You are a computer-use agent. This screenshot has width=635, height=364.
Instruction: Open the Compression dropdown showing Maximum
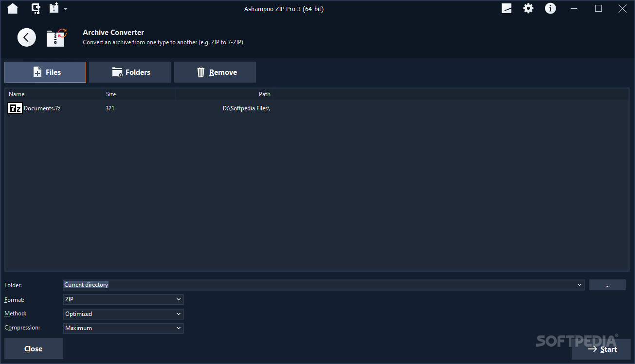point(123,328)
